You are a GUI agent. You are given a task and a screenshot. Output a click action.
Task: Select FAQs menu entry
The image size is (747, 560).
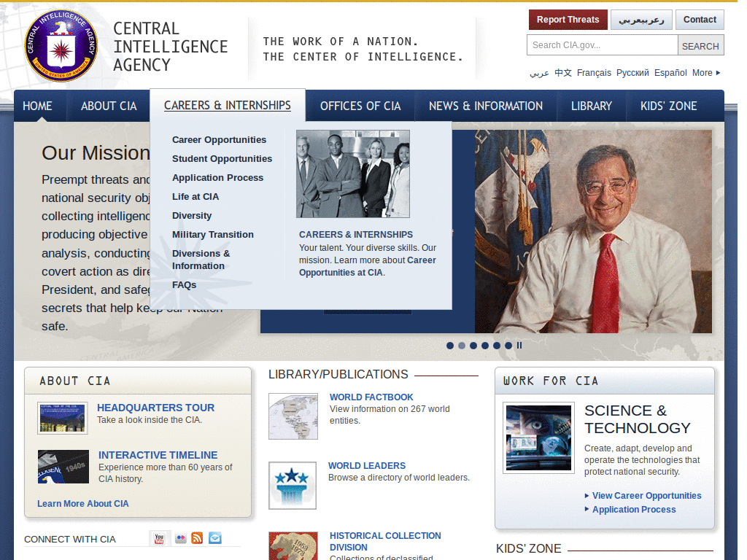coord(184,285)
